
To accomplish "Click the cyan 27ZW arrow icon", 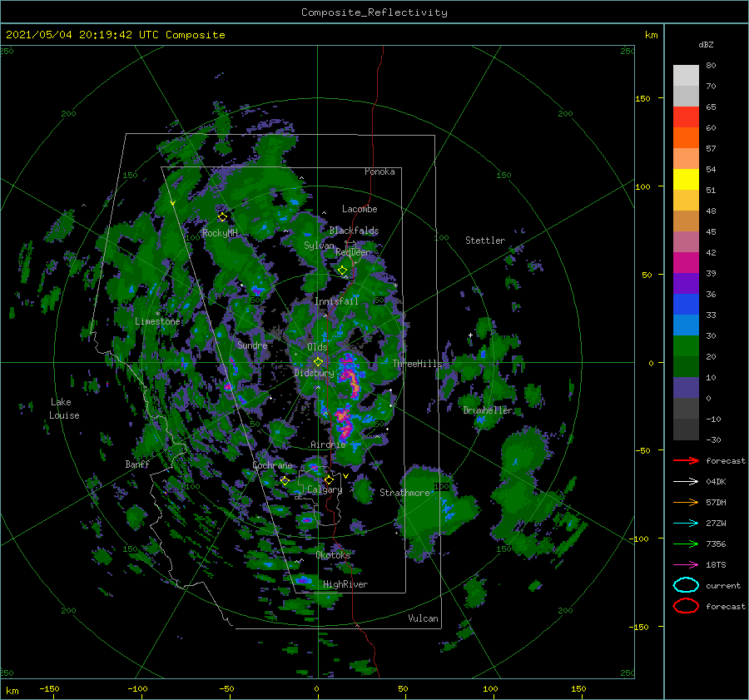I will click(686, 524).
